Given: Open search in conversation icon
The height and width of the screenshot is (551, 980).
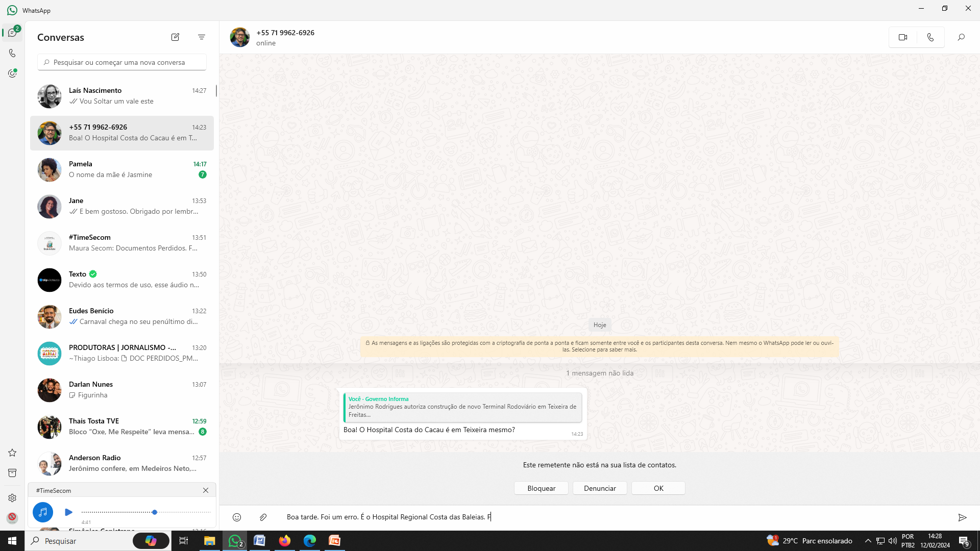Looking at the screenshot, I should pyautogui.click(x=961, y=37).
